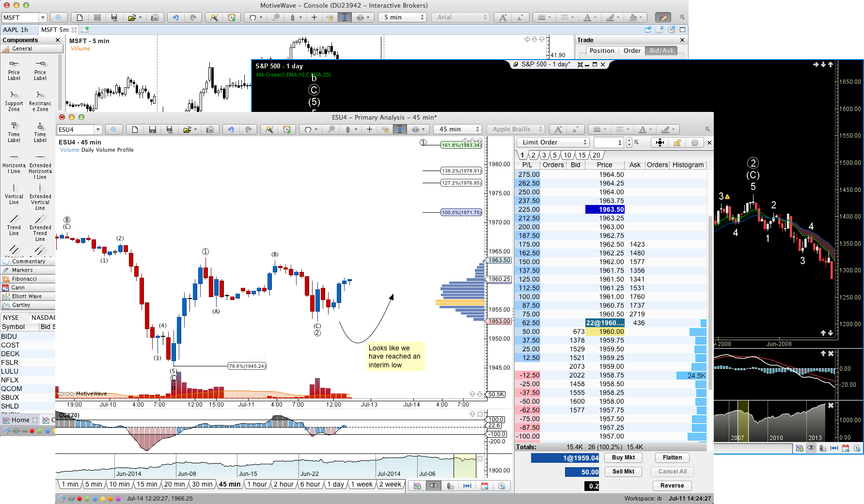Viewport: 864px width, 504px height.
Task: Expand Elliott Wave section in Components panel
Action: pos(28,296)
